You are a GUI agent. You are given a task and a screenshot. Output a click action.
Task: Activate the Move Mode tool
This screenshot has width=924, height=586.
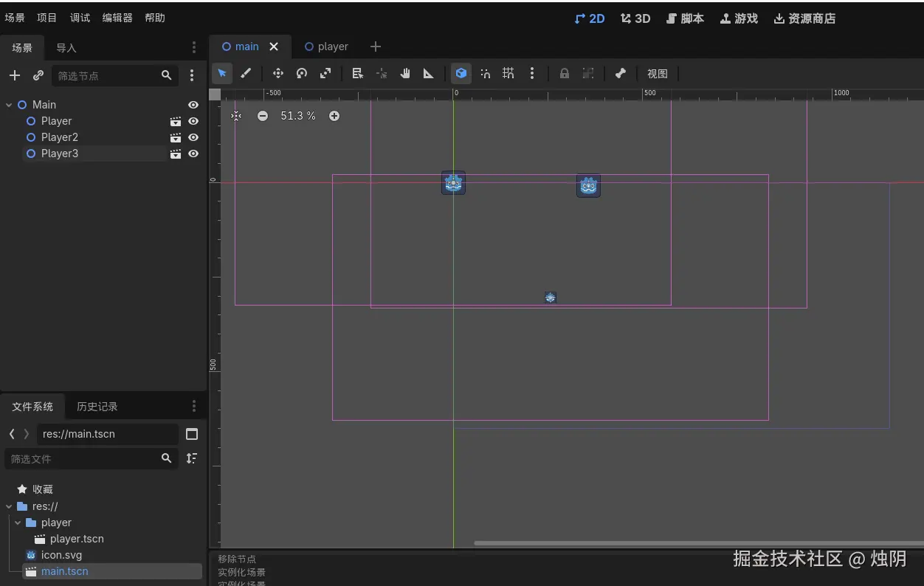click(278, 73)
